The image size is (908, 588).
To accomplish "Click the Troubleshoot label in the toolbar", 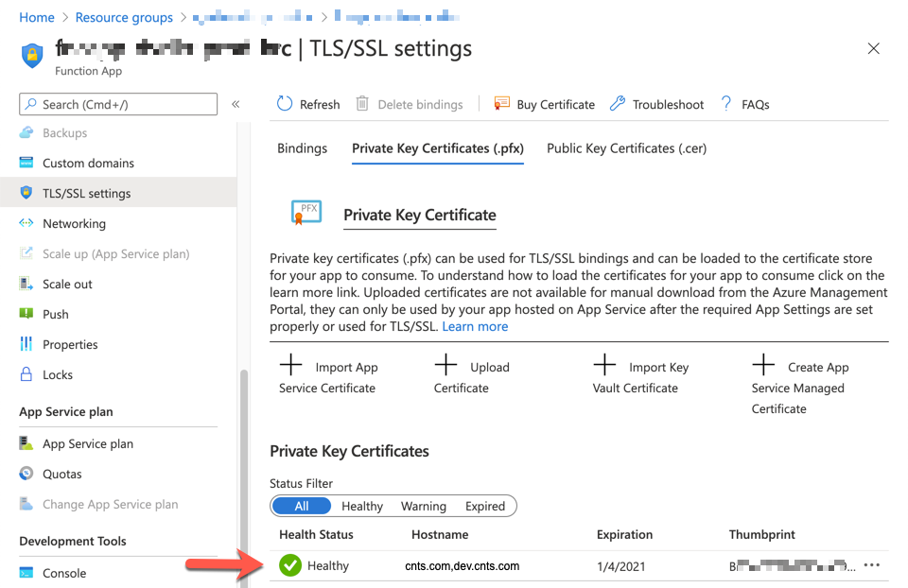I will [x=668, y=104].
